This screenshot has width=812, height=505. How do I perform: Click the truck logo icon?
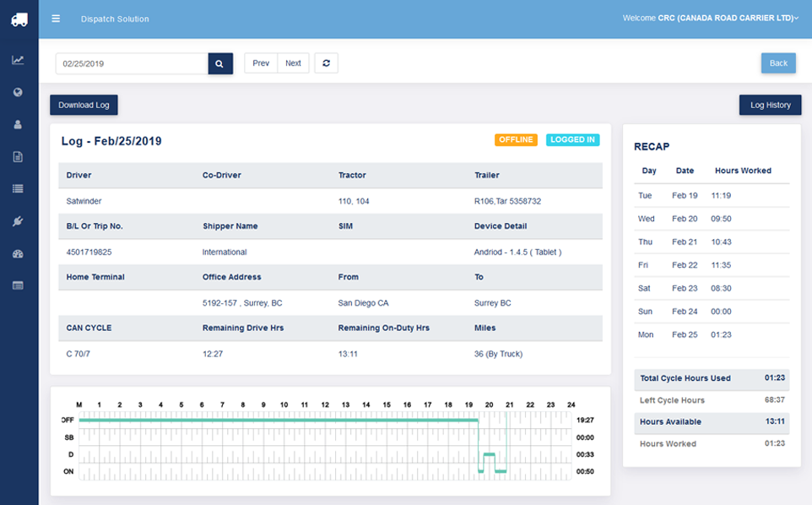[19, 19]
